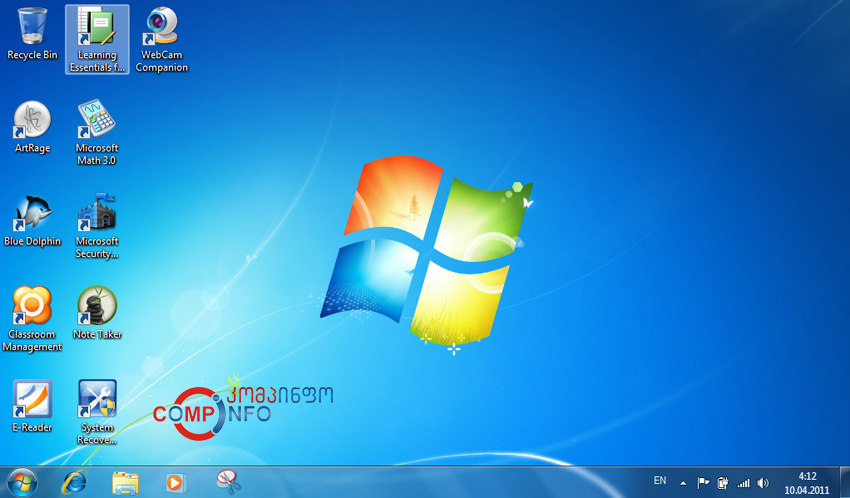The width and height of the screenshot is (850, 498).
Task: Select the E-Reader desktop icon
Action: click(x=32, y=406)
